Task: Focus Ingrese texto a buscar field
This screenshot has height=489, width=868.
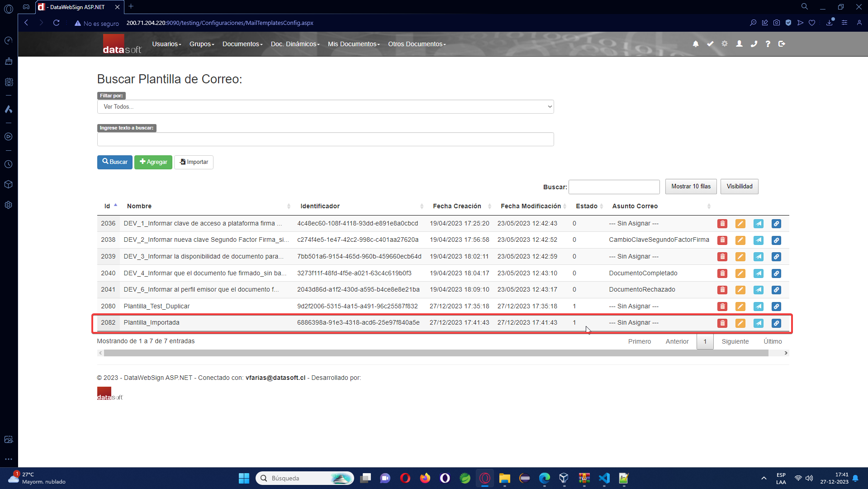Action: click(325, 139)
